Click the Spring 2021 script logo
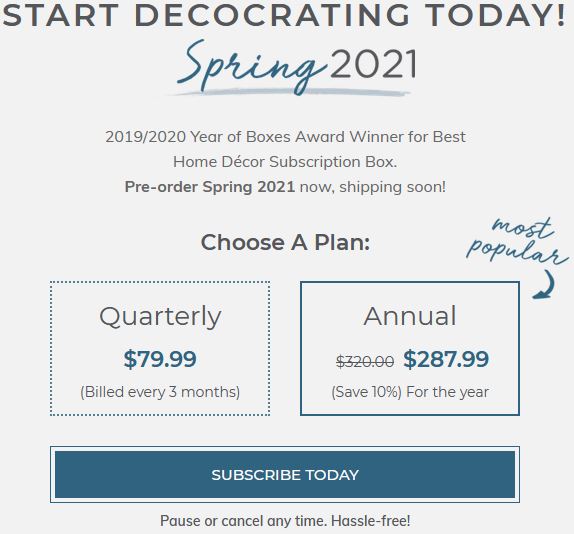 point(297,67)
